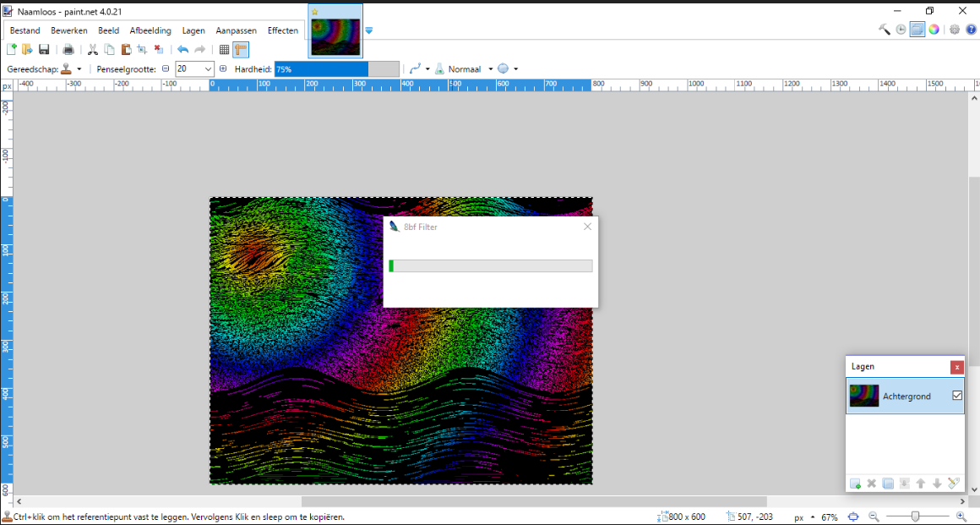
Task: Open the px units dropdown in the status bar
Action: click(803, 517)
